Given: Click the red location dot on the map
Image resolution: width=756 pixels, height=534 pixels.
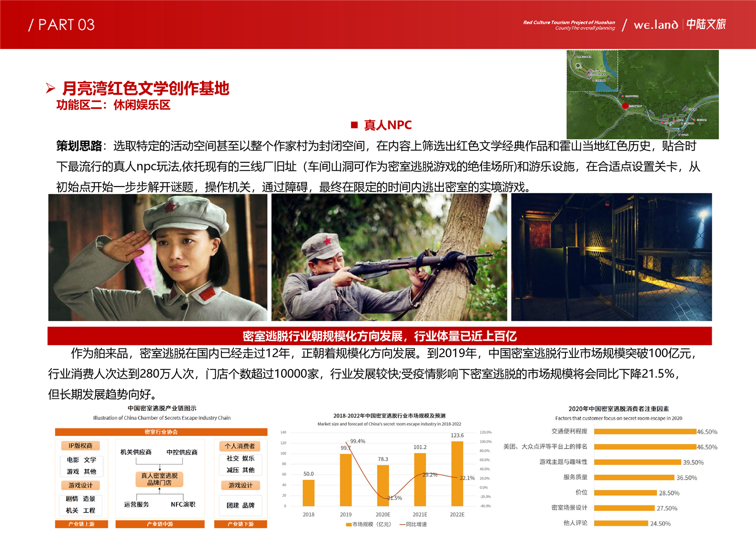Looking at the screenshot, I should pyautogui.click(x=625, y=106).
